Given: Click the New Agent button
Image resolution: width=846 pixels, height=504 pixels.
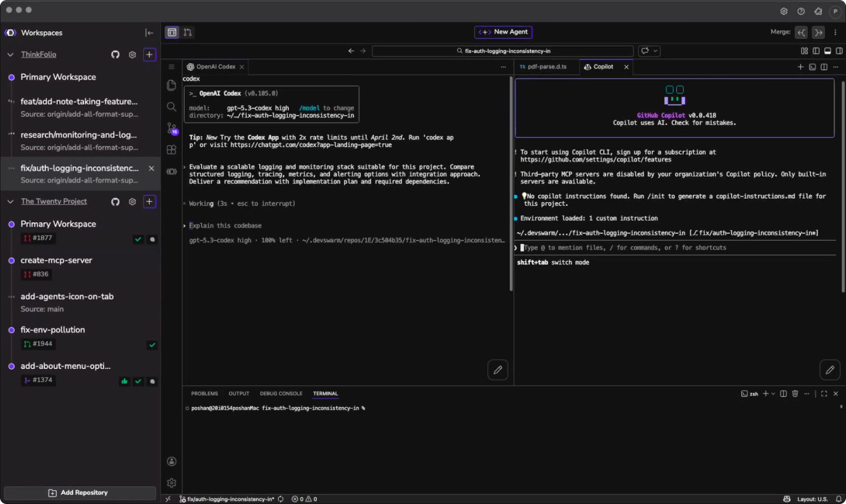Looking at the screenshot, I should coord(503,32).
